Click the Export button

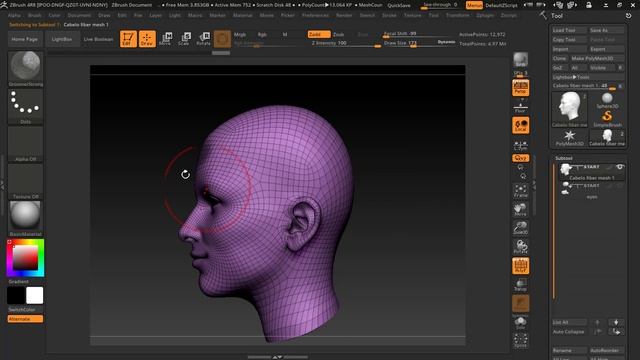(607, 49)
